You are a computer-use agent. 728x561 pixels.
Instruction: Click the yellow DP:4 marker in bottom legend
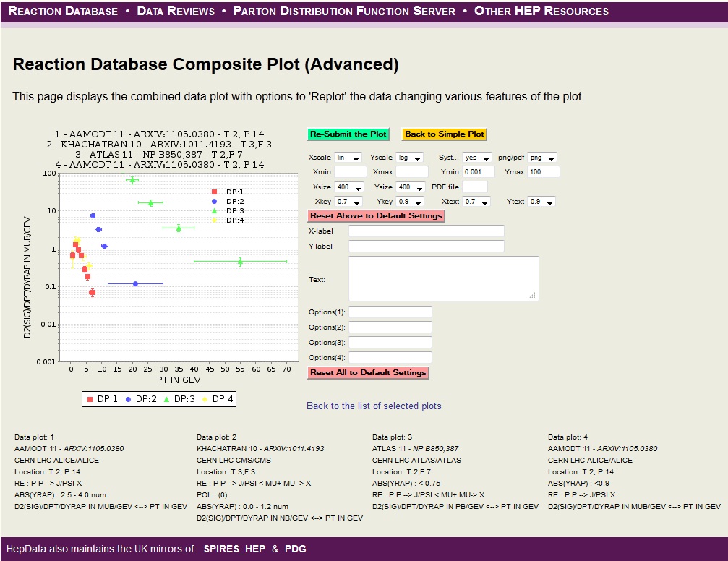(205, 399)
